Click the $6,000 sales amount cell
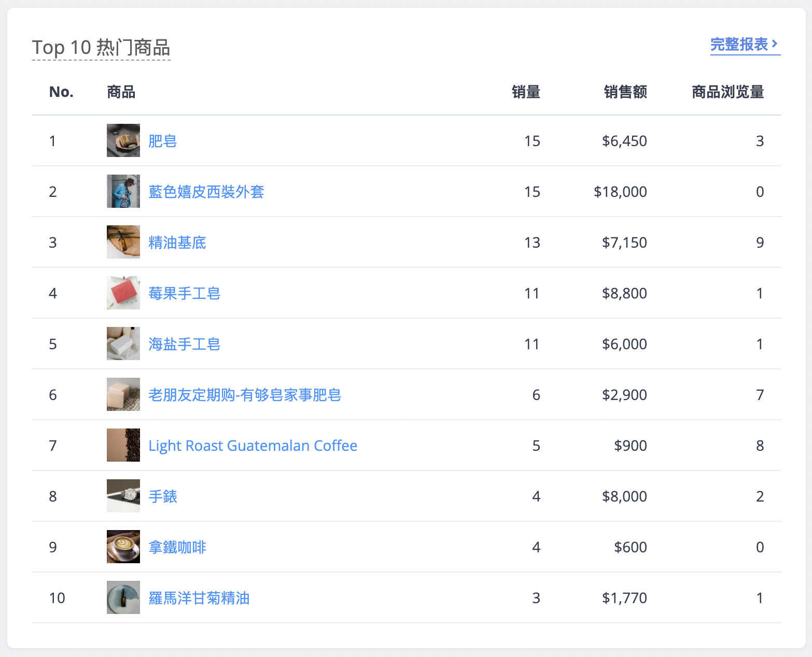 pos(624,344)
